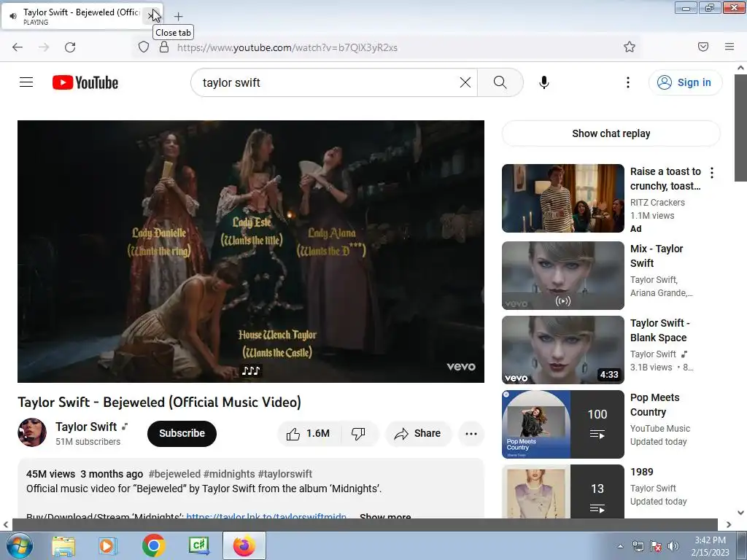Click the vertical scrollbar down arrow
747x560 pixels.
(740, 513)
